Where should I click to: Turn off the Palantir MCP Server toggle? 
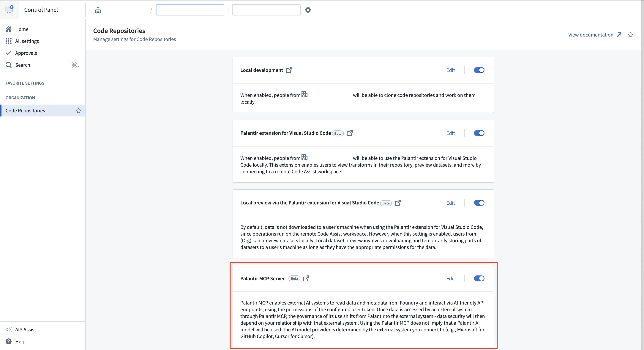click(479, 278)
